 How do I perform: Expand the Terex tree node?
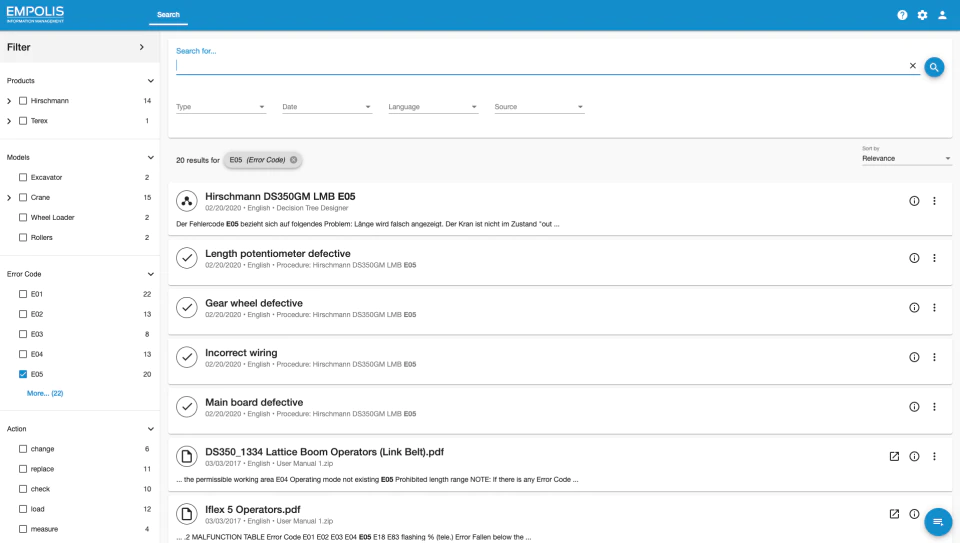pos(9,121)
